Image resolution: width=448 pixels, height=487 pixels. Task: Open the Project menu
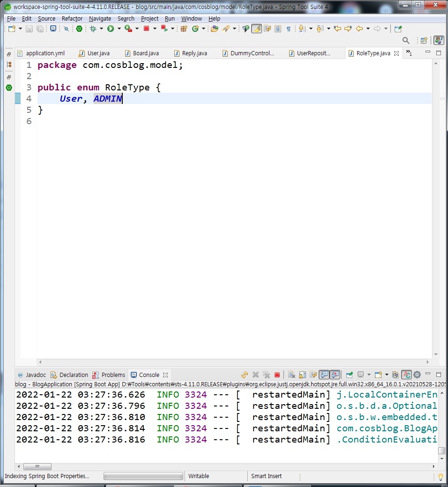pyautogui.click(x=150, y=19)
